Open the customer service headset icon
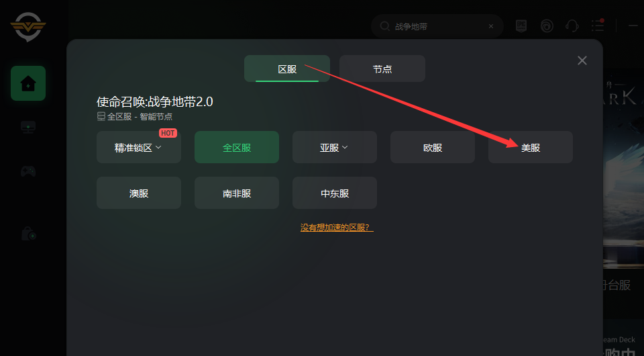The height and width of the screenshot is (356, 644). click(x=572, y=26)
